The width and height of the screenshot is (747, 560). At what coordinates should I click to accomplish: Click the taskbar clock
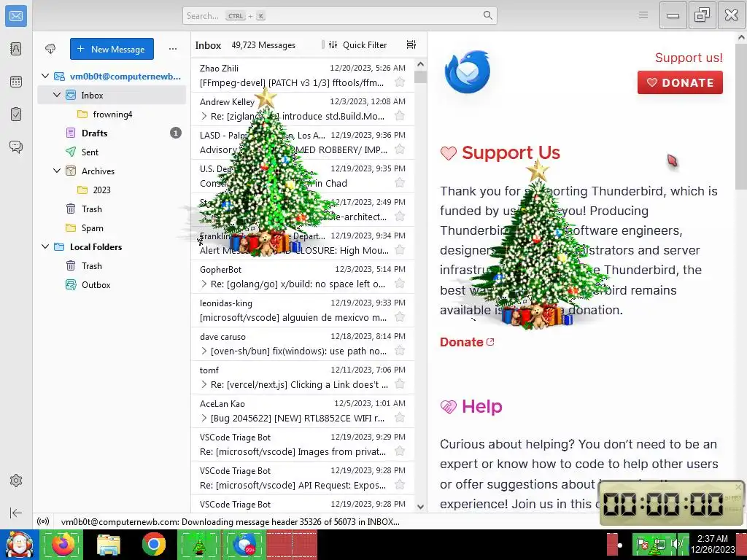tap(713, 544)
